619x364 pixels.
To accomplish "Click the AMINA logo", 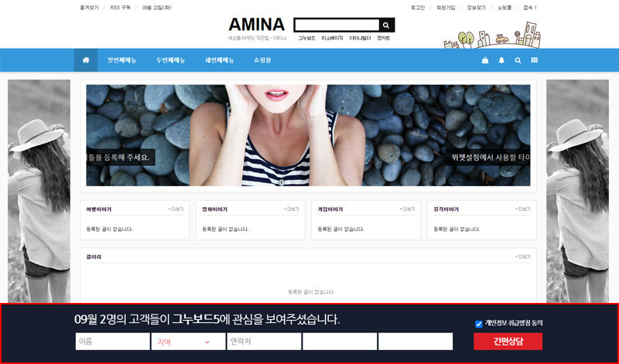I will tap(256, 24).
